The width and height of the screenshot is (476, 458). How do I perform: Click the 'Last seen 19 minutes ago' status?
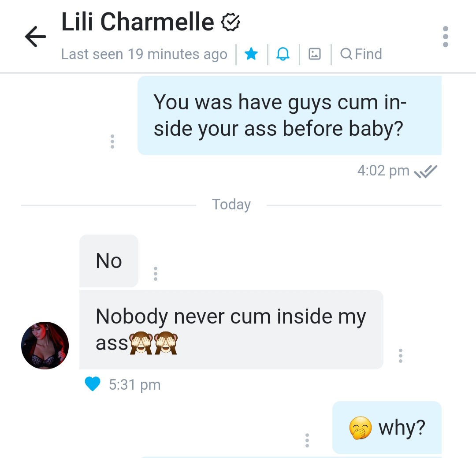tap(144, 54)
